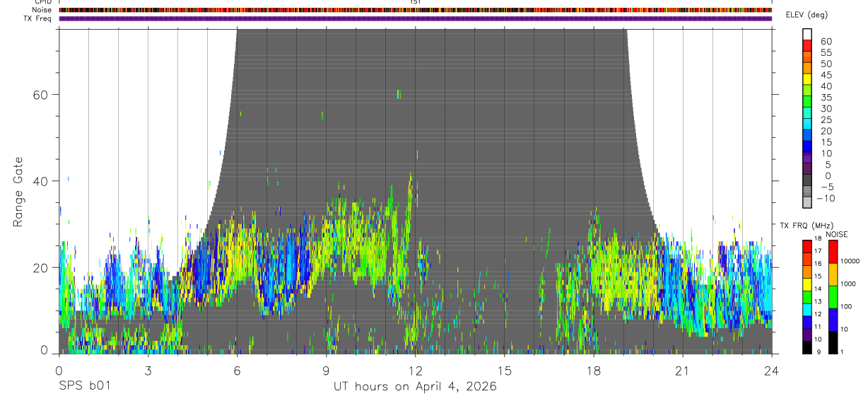Click the green 100 NOISE colorbar segment

pos(833,296)
